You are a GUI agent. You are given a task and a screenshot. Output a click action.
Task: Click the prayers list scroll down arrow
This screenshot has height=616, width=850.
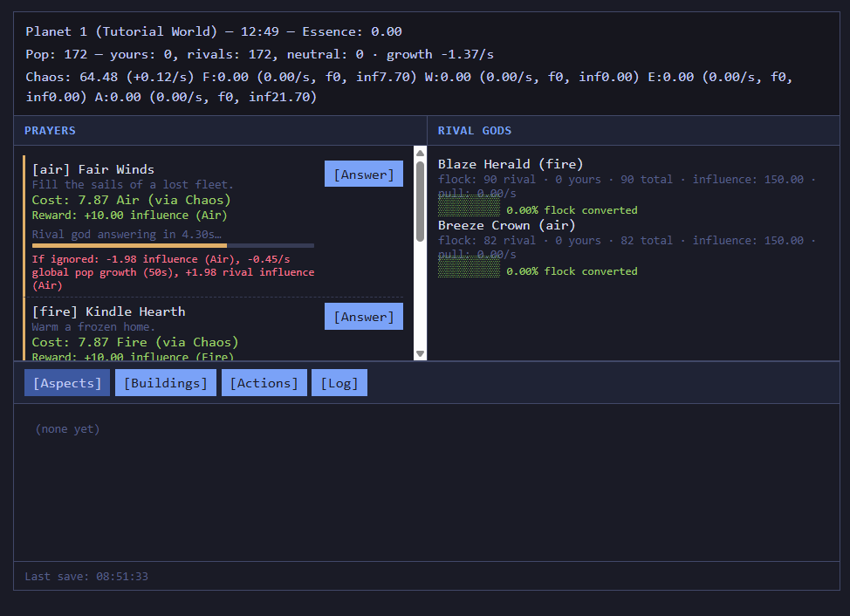pos(420,353)
